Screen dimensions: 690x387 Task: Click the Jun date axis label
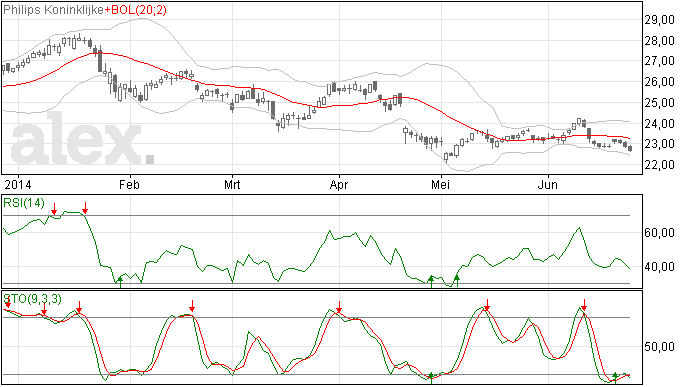point(548,184)
